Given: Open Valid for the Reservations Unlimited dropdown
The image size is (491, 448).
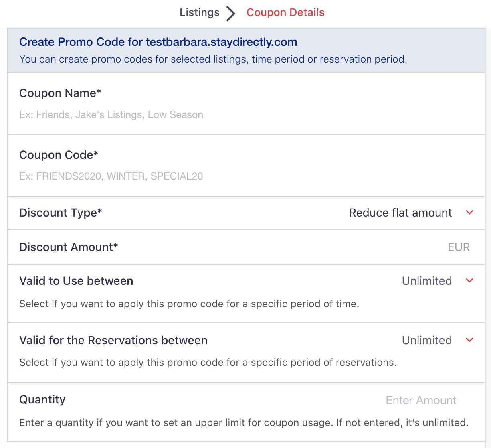Looking at the screenshot, I should coord(427,340).
